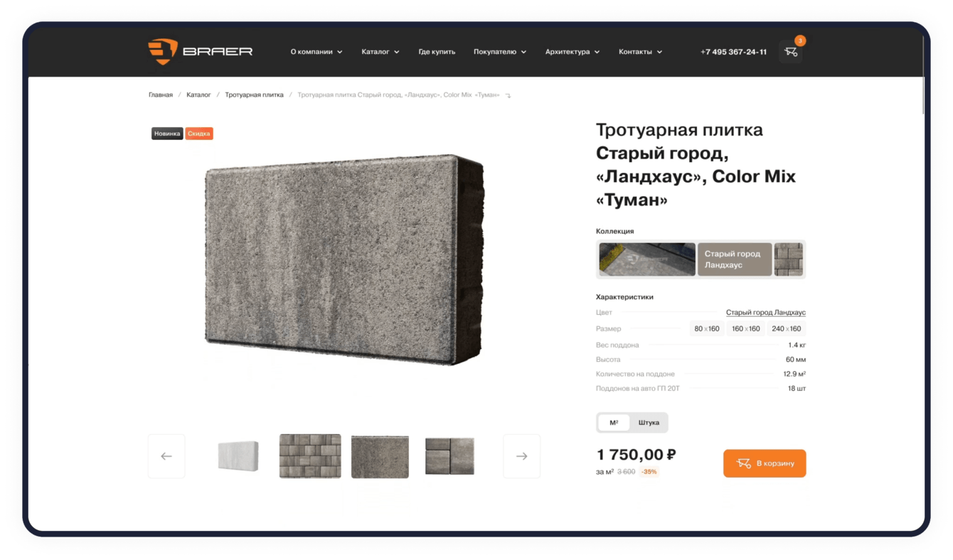This screenshot has width=953, height=560.
Task: Open the shopping cart icon in header
Action: tap(791, 52)
